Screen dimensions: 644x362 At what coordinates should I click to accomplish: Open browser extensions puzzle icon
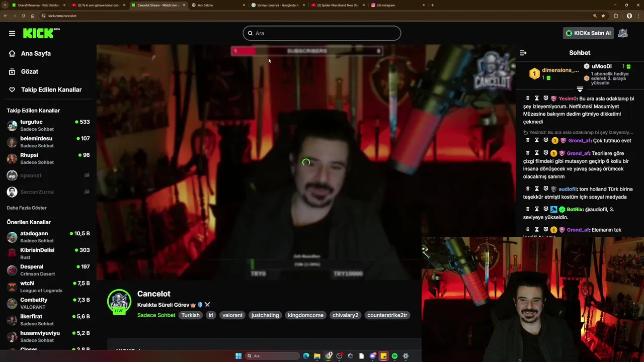616,16
